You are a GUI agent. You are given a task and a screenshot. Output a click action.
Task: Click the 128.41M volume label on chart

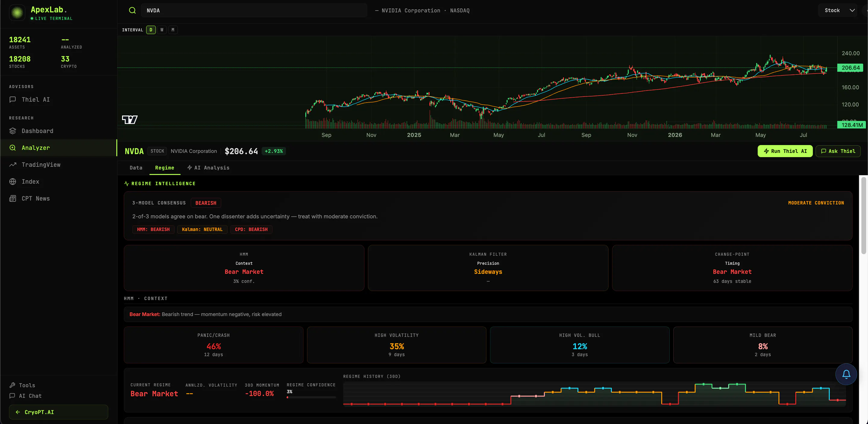click(851, 125)
